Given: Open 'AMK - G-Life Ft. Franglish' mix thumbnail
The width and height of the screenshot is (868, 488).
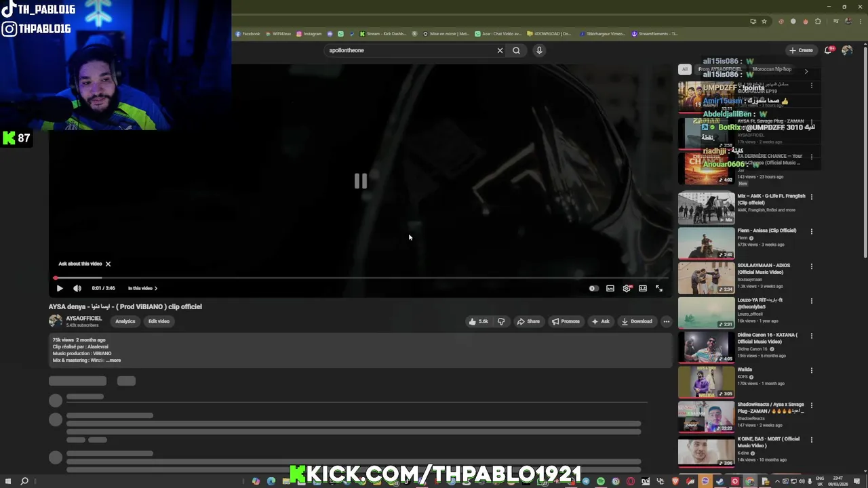Looking at the screenshot, I should coord(707,208).
